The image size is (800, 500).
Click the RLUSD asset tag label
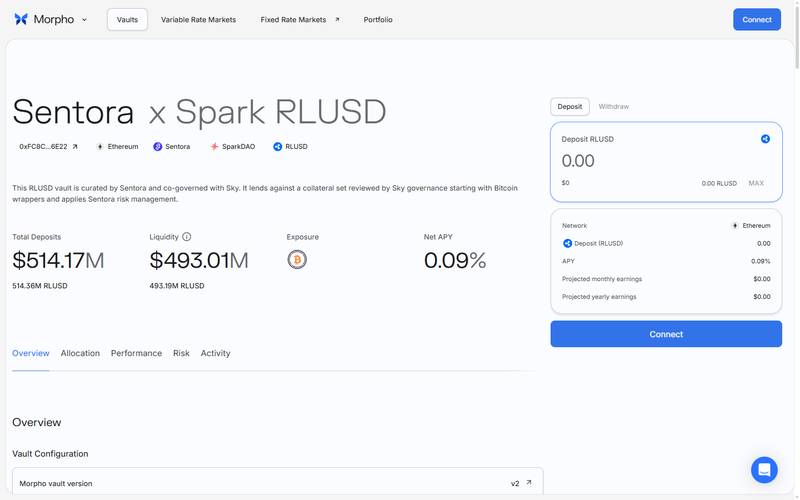[x=296, y=146]
